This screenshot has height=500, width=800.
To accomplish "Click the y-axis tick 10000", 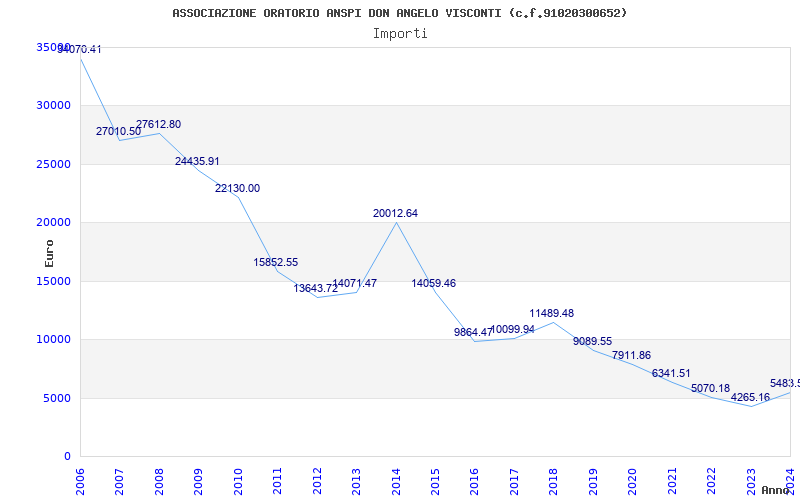I will click(53, 340).
